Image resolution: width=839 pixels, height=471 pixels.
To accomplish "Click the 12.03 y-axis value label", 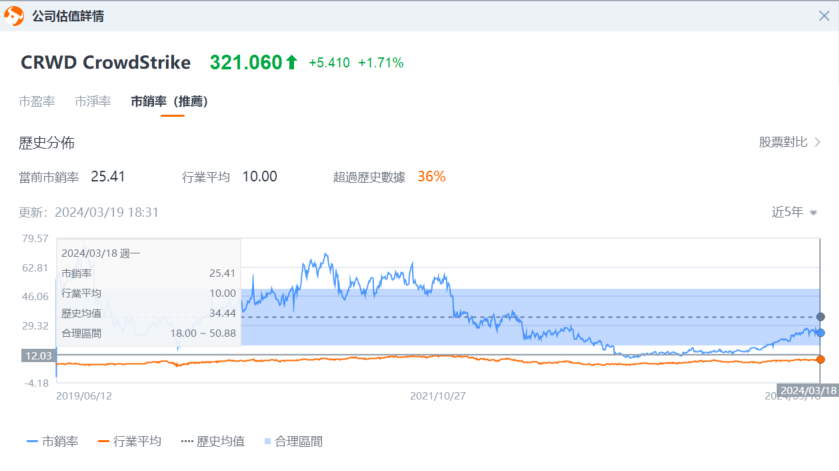I will [38, 356].
